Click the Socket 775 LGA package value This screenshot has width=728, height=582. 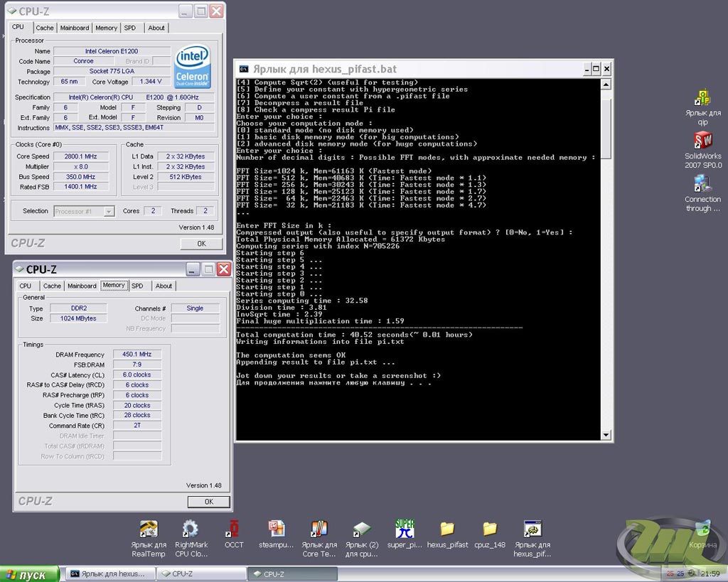112,71
